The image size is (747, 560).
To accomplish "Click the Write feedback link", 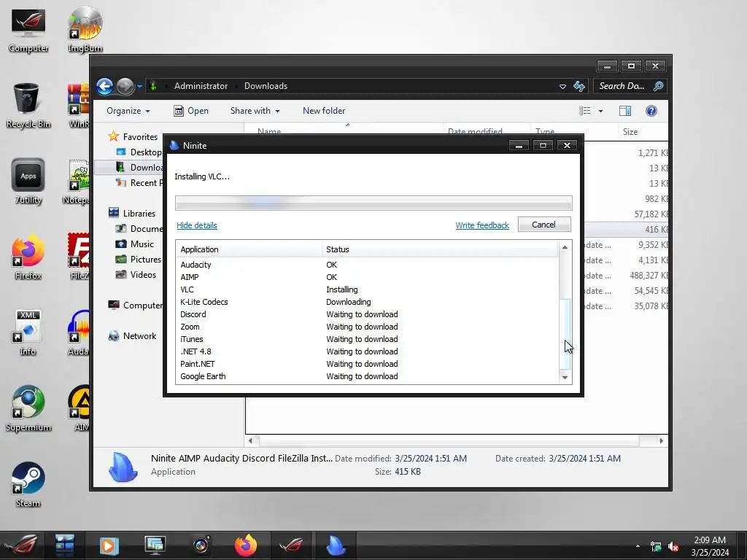I will 482,225.
